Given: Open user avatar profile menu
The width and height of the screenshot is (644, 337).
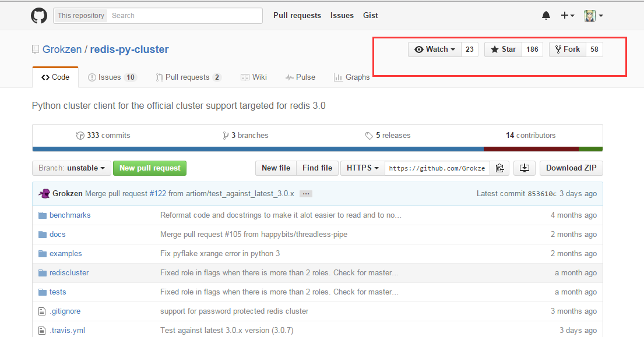Looking at the screenshot, I should pos(593,16).
